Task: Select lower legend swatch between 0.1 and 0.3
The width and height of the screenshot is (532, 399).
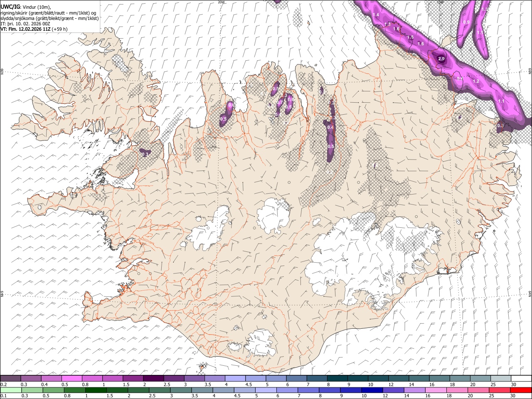Action: click(11, 390)
